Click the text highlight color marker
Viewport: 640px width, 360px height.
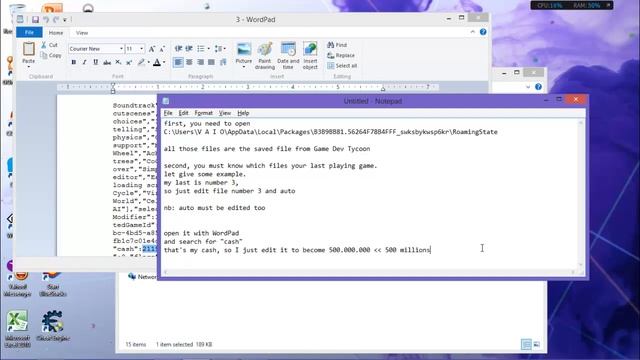141,62
